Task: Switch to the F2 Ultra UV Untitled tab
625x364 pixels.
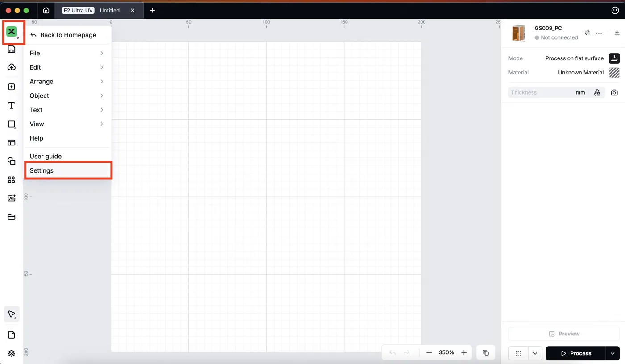Action: (98, 10)
